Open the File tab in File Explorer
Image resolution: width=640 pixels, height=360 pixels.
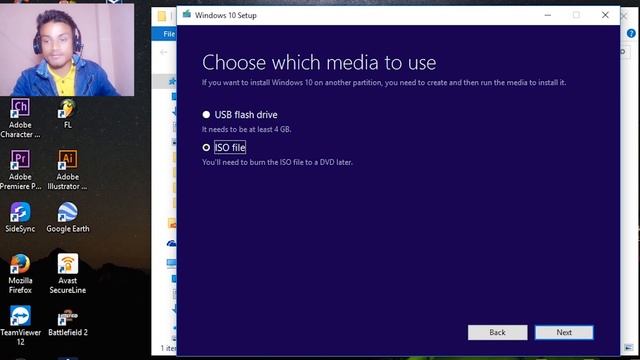pyautogui.click(x=168, y=34)
